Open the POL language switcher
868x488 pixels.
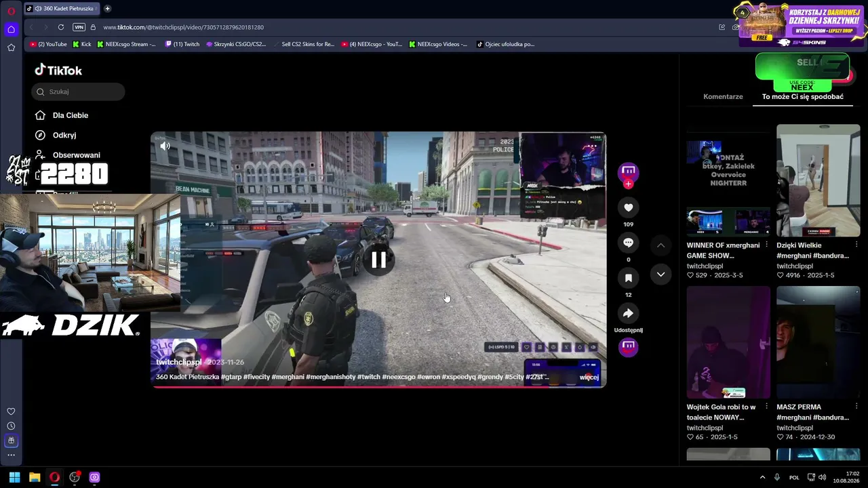(794, 477)
